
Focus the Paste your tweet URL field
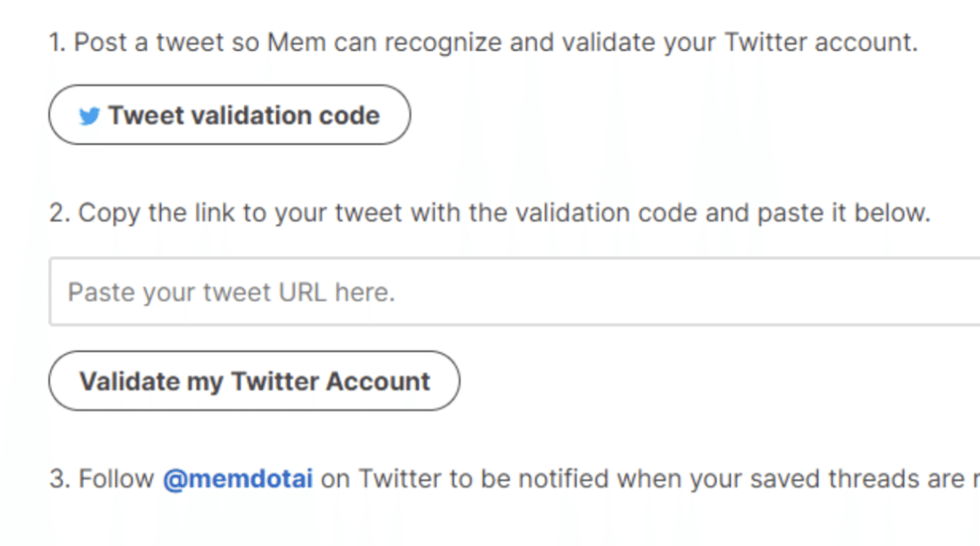point(514,292)
